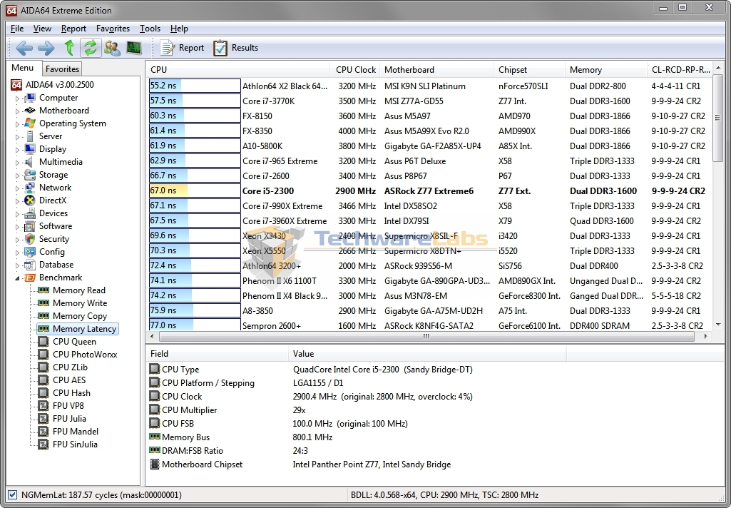The width and height of the screenshot is (731, 508).
Task: Sort by the CPU Clock column header
Action: tap(355, 69)
